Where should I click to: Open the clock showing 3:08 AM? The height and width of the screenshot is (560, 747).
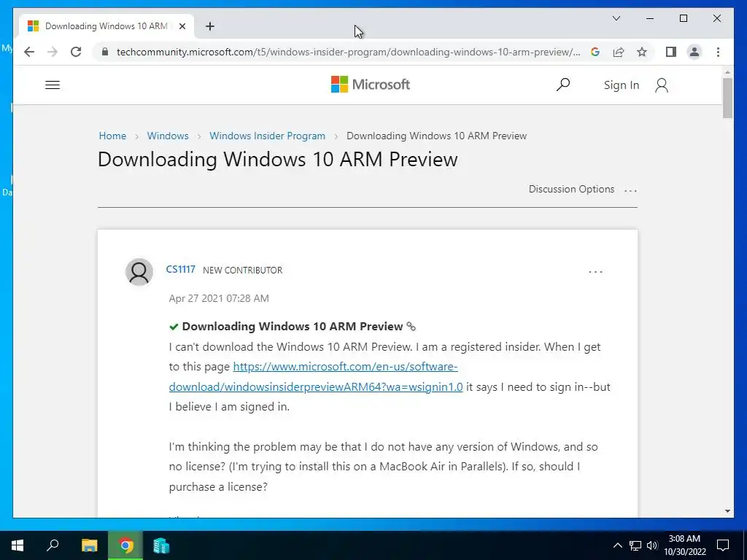click(x=684, y=545)
